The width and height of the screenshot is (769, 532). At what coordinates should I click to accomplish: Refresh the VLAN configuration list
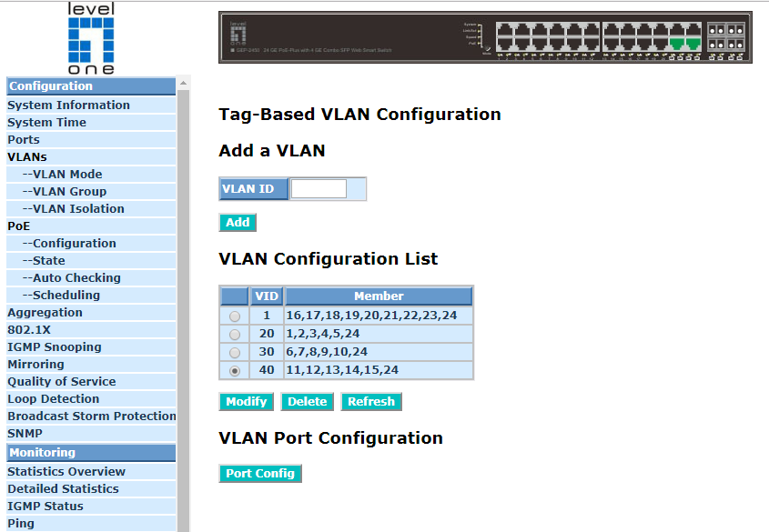tap(371, 402)
